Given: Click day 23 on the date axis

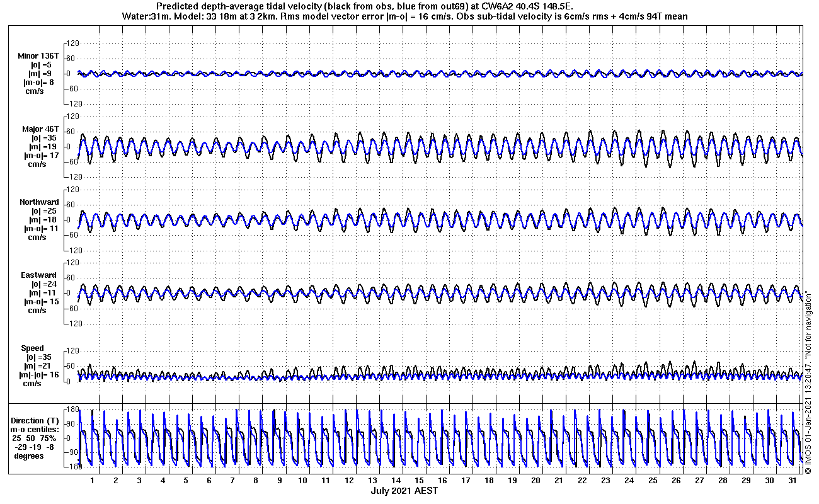Looking at the screenshot, I should [605, 480].
